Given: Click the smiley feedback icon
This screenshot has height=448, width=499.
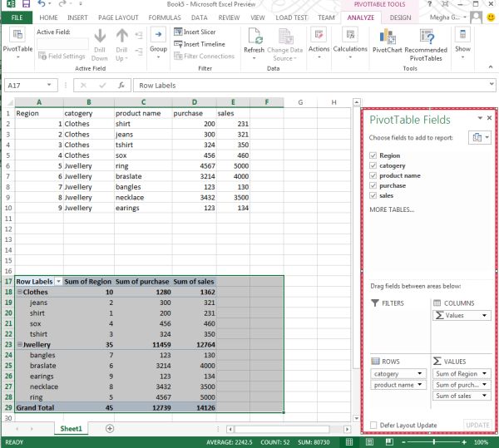Looking at the screenshot, I should point(491,17).
